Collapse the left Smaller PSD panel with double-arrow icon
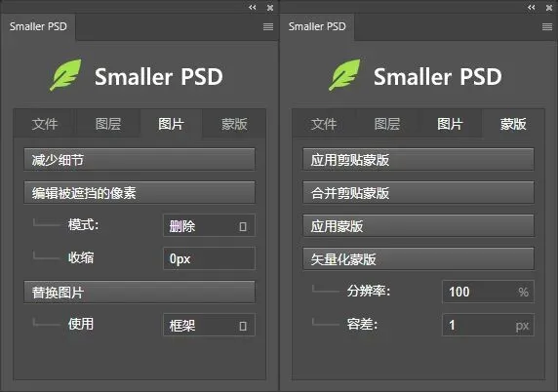The height and width of the screenshot is (392, 558). (x=253, y=8)
